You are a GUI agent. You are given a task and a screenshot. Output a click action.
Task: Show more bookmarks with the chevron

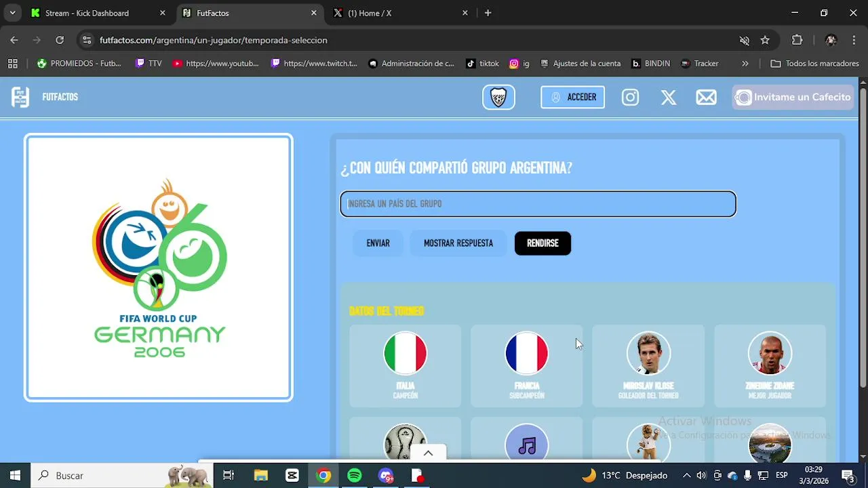[x=745, y=63]
